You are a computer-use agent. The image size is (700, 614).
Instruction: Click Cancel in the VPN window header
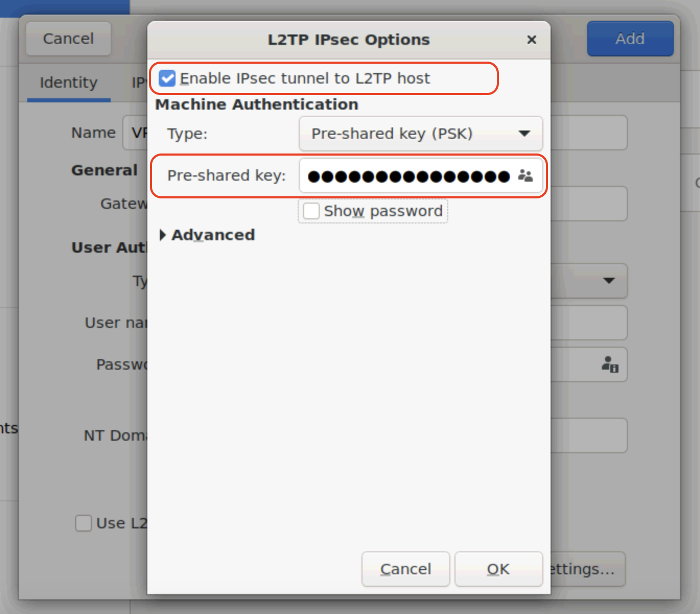point(68,39)
